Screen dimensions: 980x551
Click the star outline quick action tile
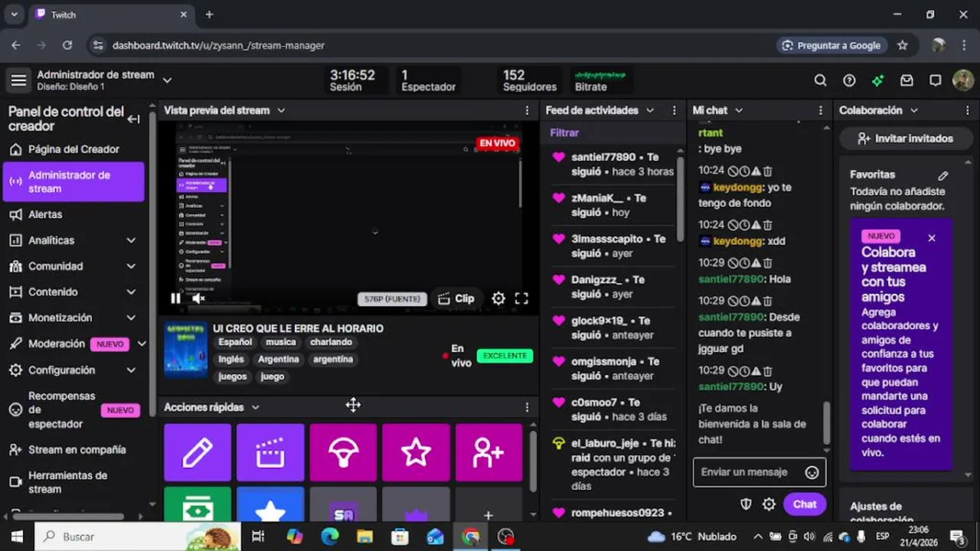(x=416, y=453)
